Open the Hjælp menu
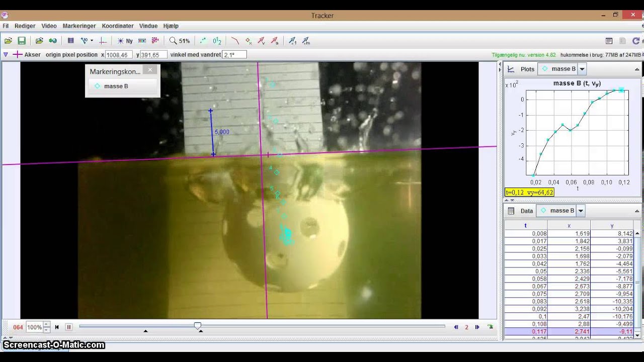 click(x=171, y=26)
